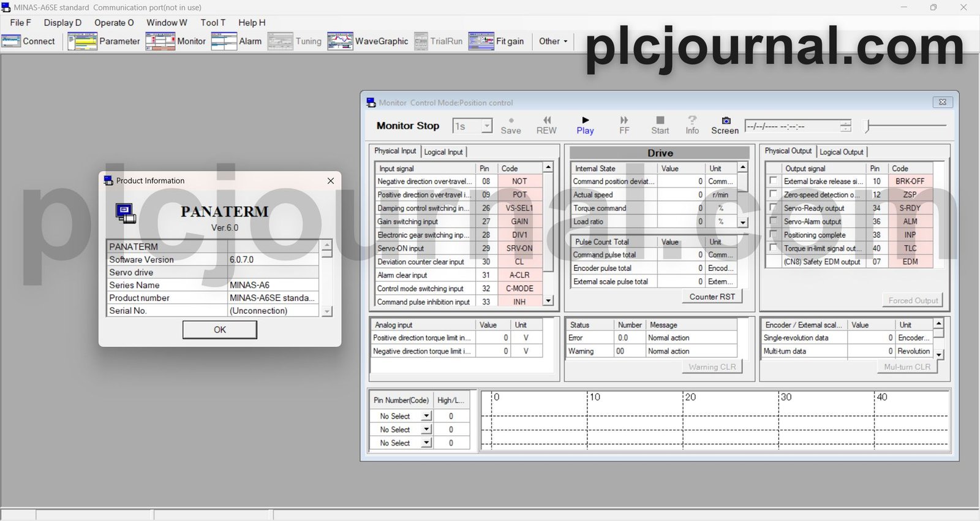980x521 pixels.
Task: Open the Fit gain toolbar icon
Action: pos(481,41)
